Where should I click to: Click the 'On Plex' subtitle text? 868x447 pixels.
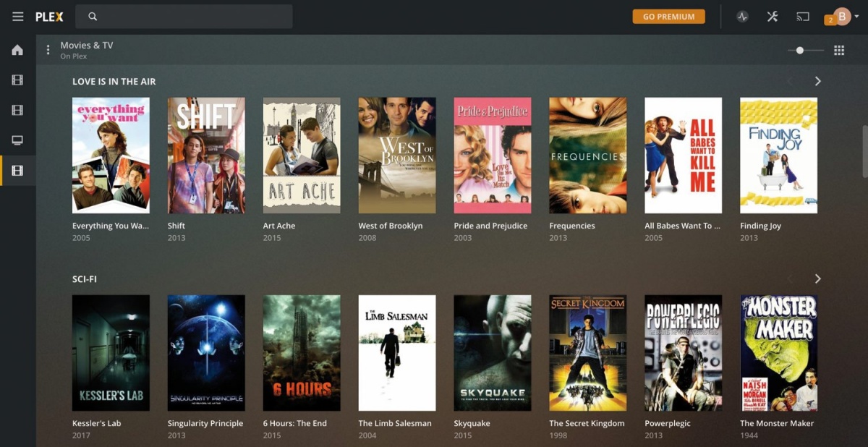[74, 56]
